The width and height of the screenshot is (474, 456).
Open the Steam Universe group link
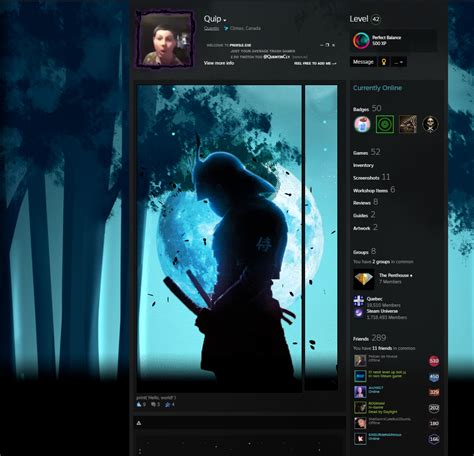click(382, 311)
